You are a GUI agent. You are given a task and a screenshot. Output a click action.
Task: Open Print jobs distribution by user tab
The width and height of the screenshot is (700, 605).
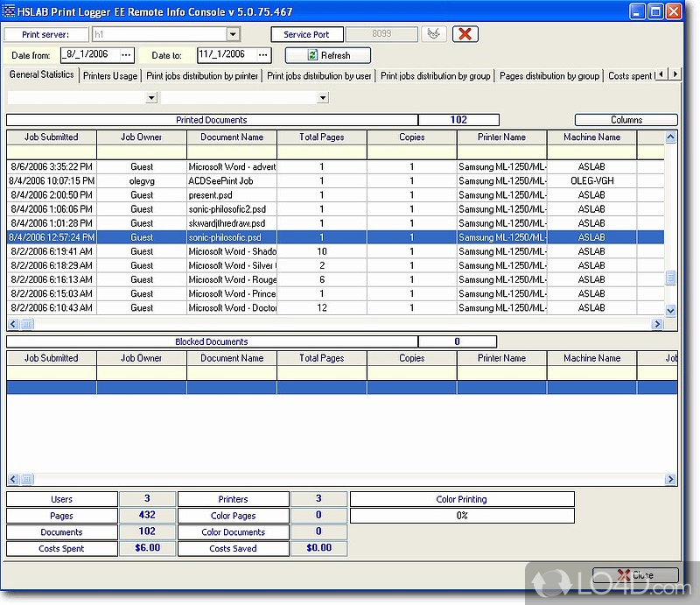tap(319, 76)
